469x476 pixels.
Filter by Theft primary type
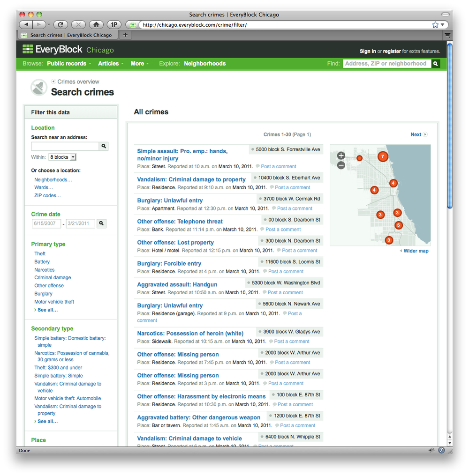(40, 253)
